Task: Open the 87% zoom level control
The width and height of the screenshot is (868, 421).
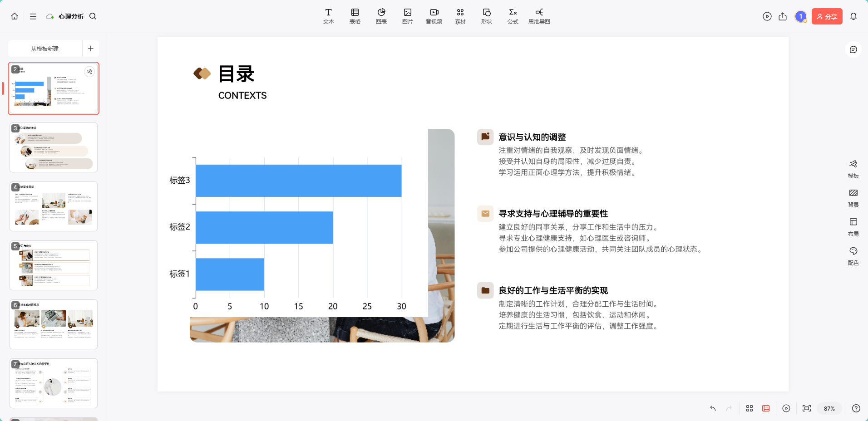Action: [829, 408]
